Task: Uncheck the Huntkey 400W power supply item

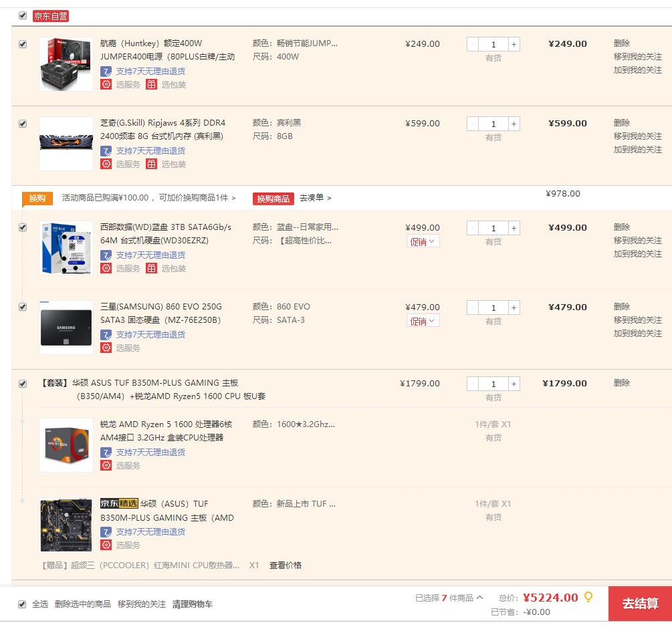Action: (23, 43)
